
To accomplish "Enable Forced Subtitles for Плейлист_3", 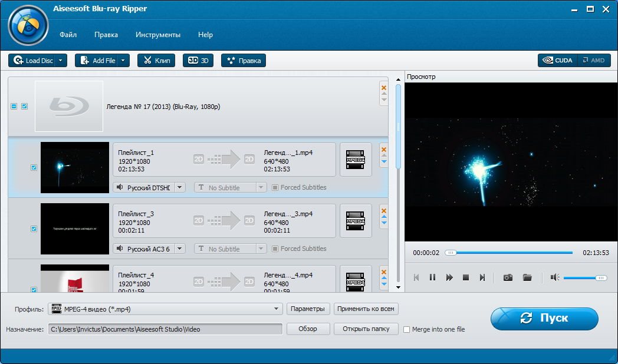I will click(275, 249).
